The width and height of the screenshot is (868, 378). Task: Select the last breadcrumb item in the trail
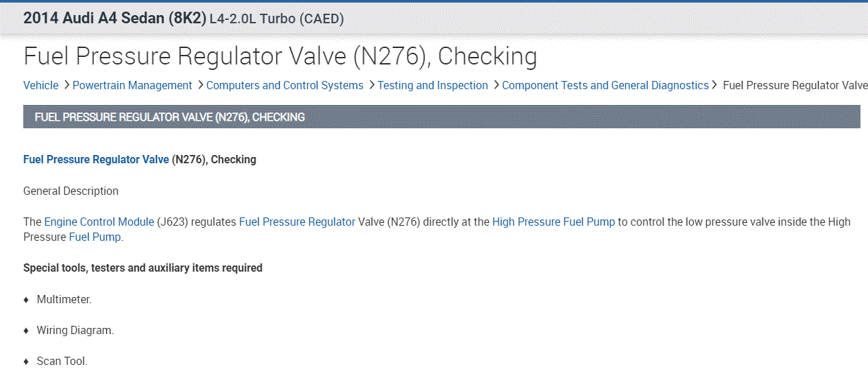pos(795,86)
